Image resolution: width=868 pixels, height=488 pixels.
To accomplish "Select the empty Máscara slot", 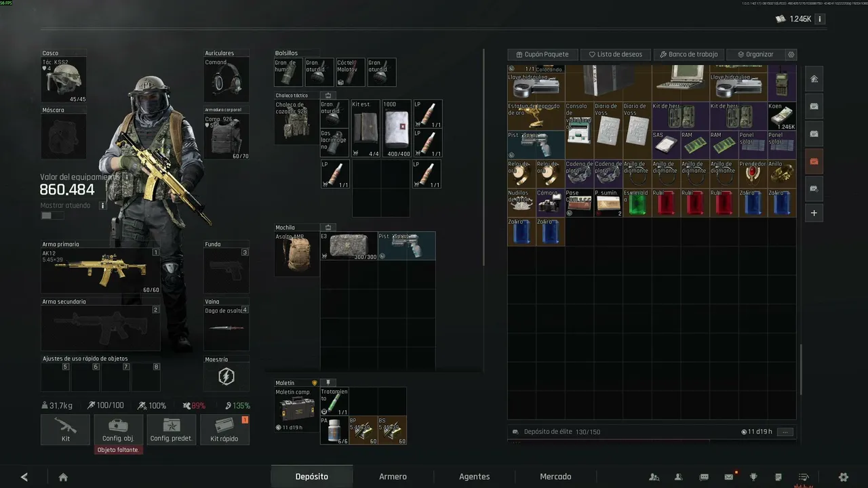I will click(64, 137).
